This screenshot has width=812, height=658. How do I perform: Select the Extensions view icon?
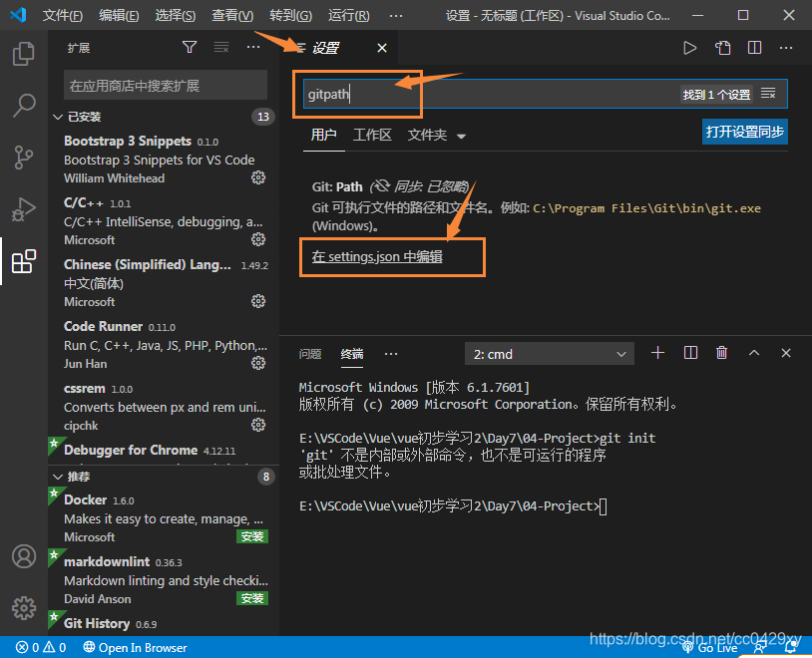[23, 261]
